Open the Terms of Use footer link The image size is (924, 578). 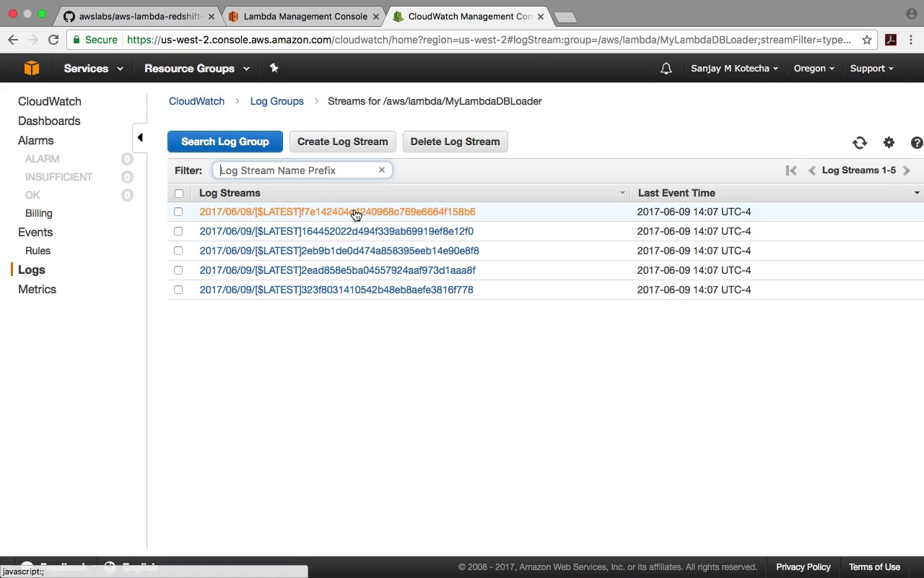pos(874,567)
